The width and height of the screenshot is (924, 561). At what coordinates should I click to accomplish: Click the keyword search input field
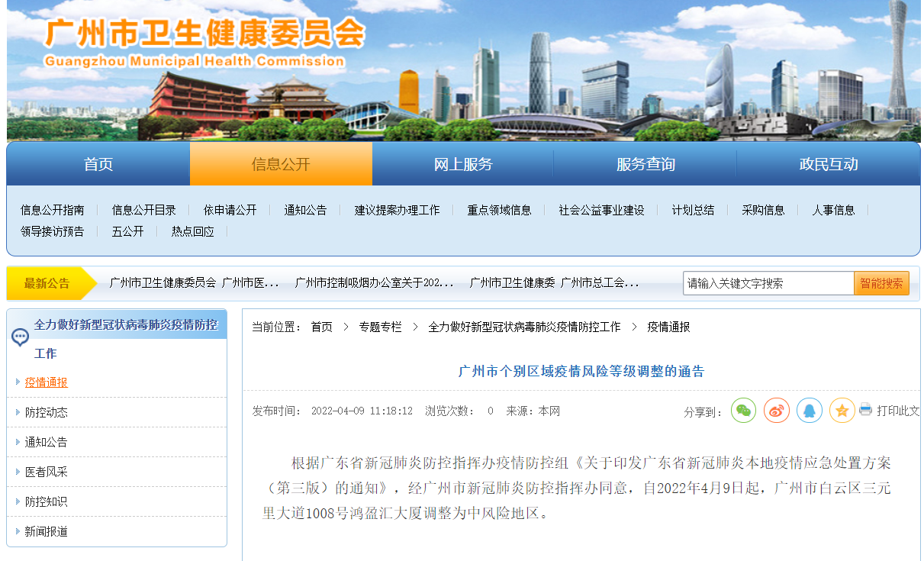[x=768, y=283]
